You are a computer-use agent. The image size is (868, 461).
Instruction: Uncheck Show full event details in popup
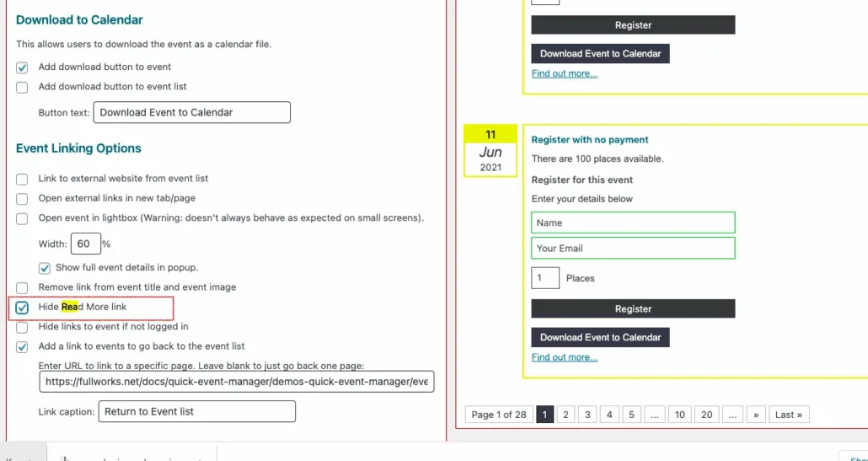click(x=45, y=268)
